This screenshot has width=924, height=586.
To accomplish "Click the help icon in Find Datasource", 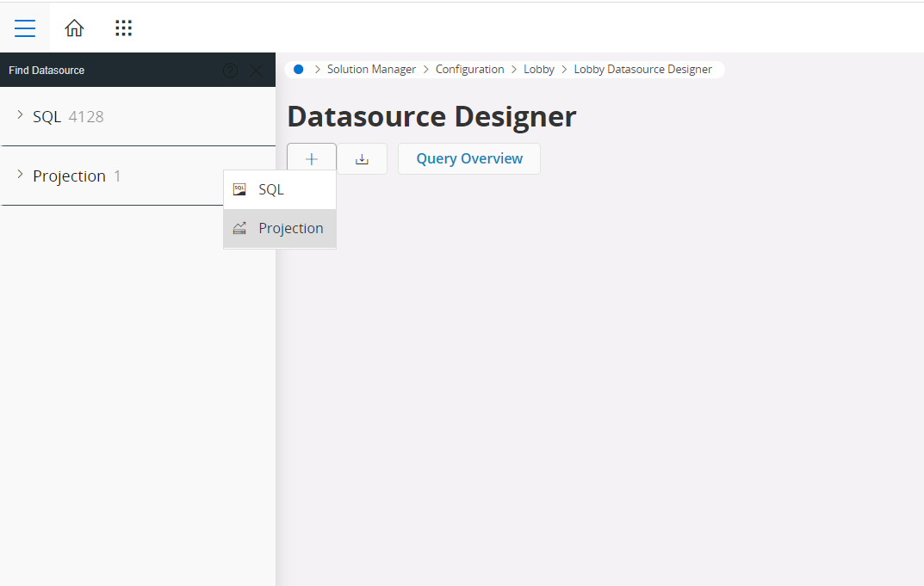I will (230, 71).
